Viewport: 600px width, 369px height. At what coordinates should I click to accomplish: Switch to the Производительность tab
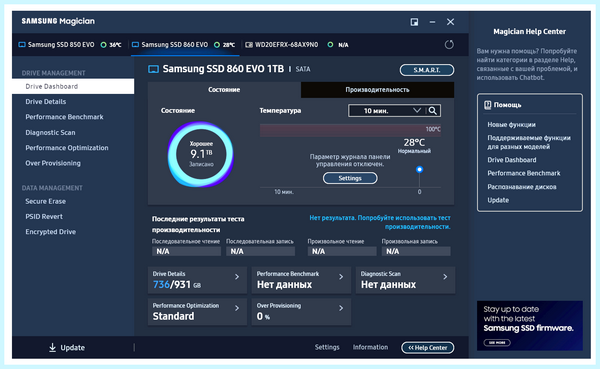377,90
